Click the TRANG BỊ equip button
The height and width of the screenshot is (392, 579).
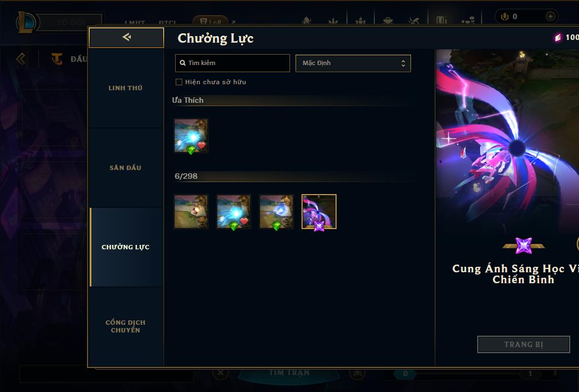pos(524,344)
